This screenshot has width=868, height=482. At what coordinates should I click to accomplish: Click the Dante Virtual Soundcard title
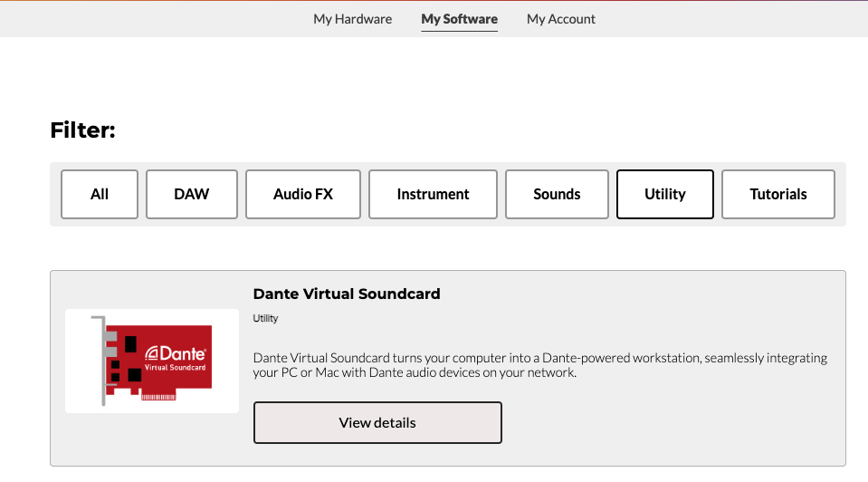[347, 294]
